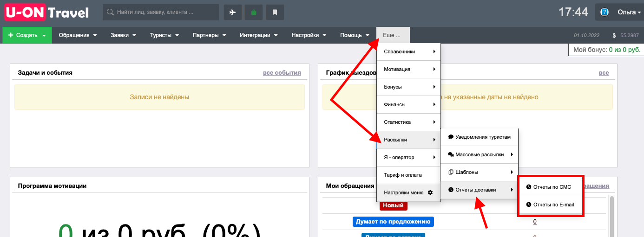This screenshot has height=237, width=644.
Task: Click the green shopping bag icon button
Action: coord(254,13)
